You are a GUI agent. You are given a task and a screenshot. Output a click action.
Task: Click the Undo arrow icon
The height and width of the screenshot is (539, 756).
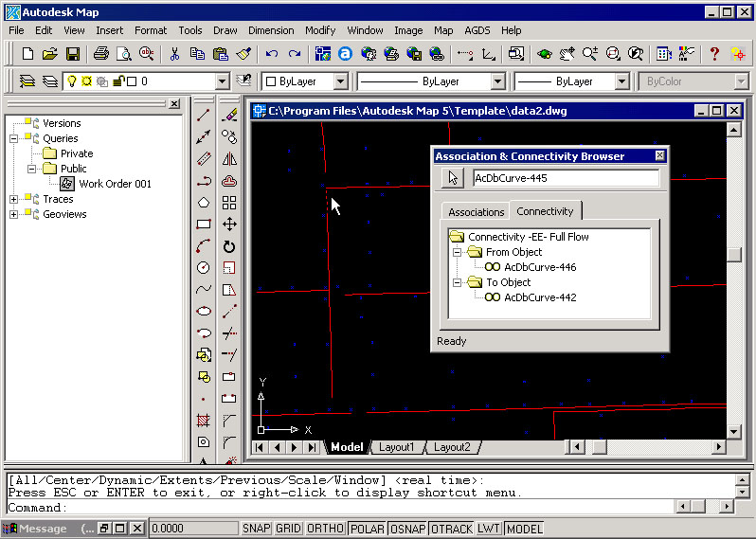(273, 54)
